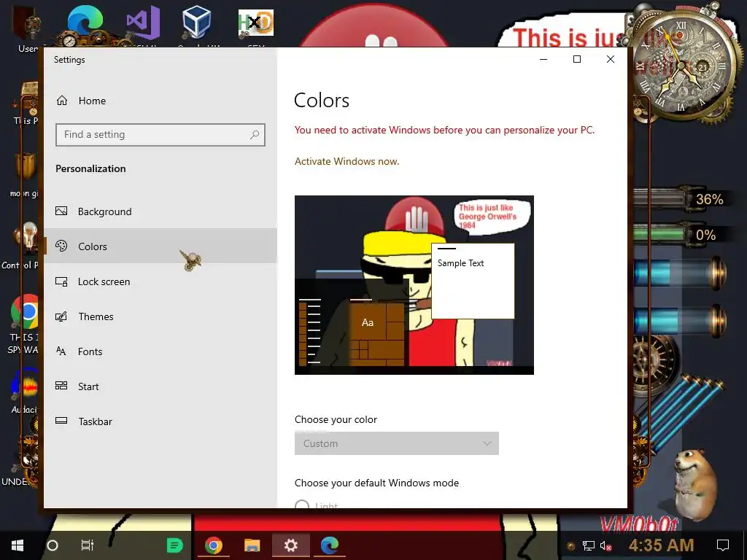Click the 0% gauge widget
Viewport: 747px width, 560px height.
[681, 235]
